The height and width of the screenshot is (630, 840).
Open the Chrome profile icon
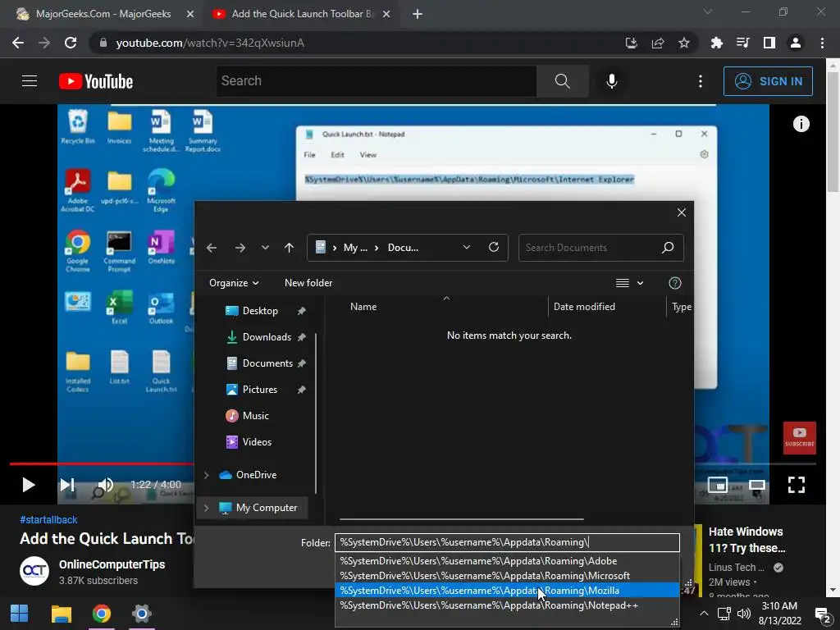tap(796, 43)
